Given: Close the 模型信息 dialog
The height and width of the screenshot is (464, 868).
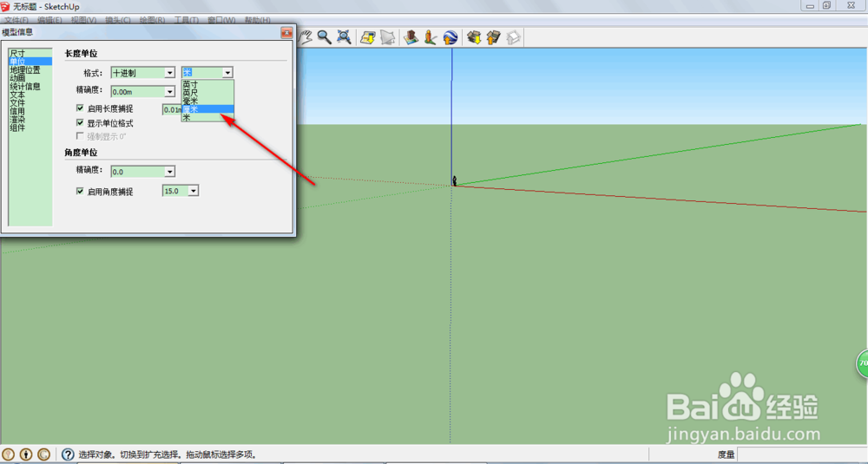Looking at the screenshot, I should [286, 33].
